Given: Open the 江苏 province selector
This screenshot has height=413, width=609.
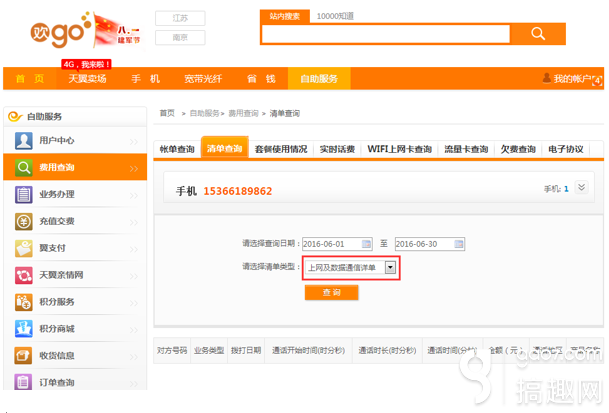Looking at the screenshot, I should pos(180,18).
